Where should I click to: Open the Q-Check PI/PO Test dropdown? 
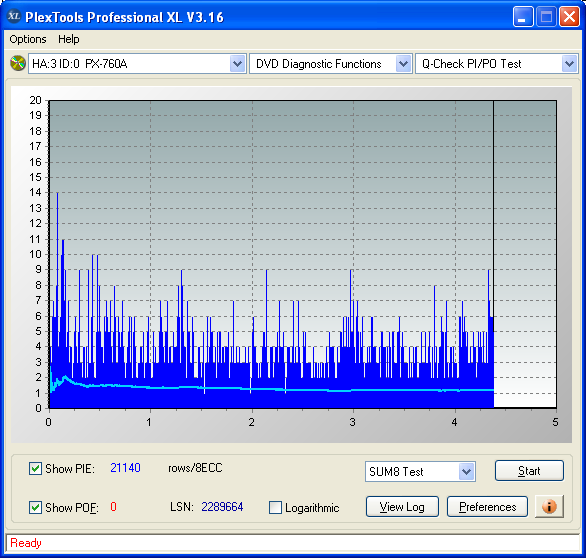coord(569,64)
